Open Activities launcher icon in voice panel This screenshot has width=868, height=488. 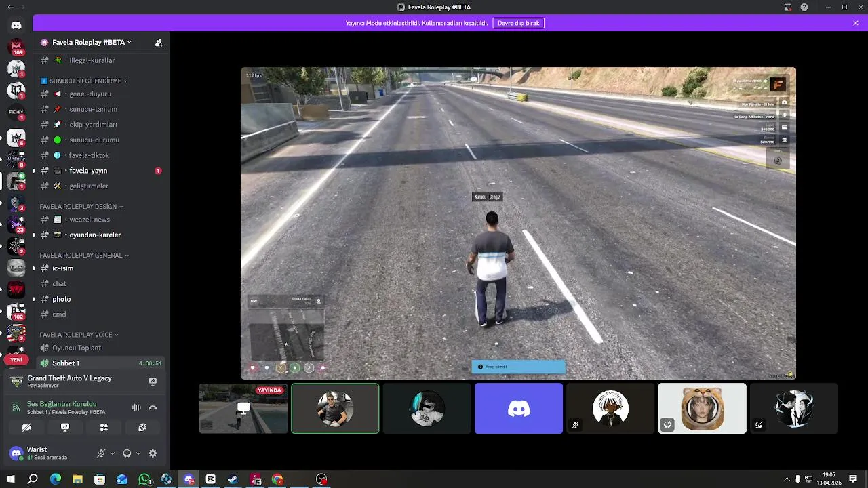pos(104,428)
